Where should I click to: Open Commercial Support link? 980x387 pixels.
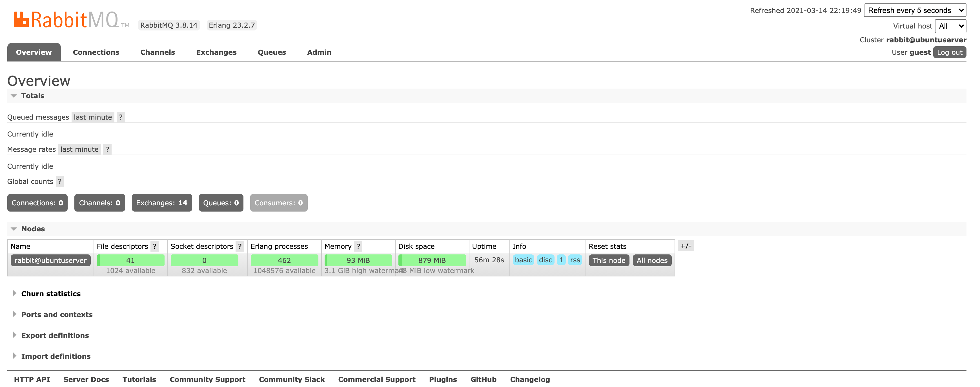(x=377, y=380)
